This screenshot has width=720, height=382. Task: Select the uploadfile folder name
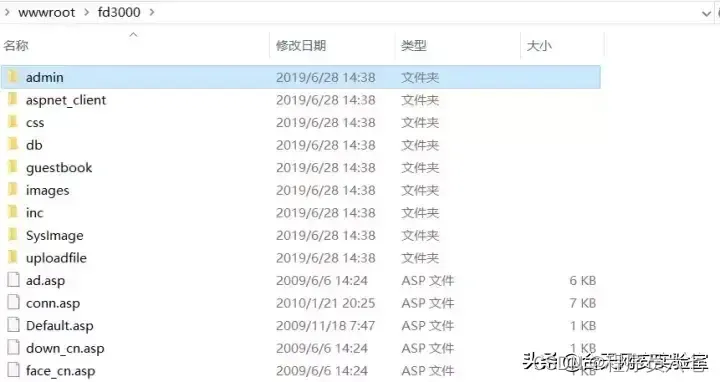point(56,258)
